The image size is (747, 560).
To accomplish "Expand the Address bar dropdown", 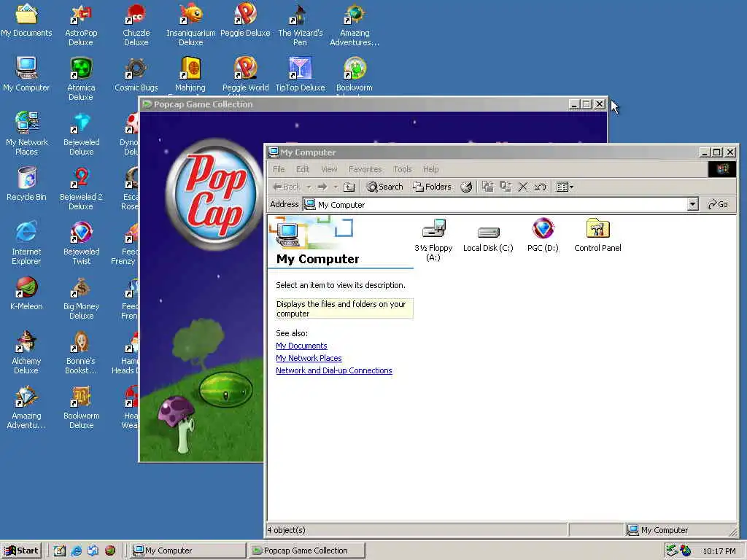I will click(x=693, y=204).
